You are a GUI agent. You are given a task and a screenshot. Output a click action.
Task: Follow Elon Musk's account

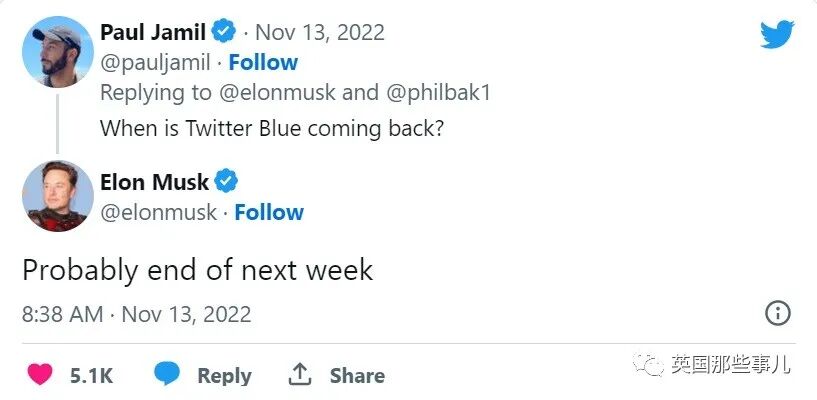[269, 212]
